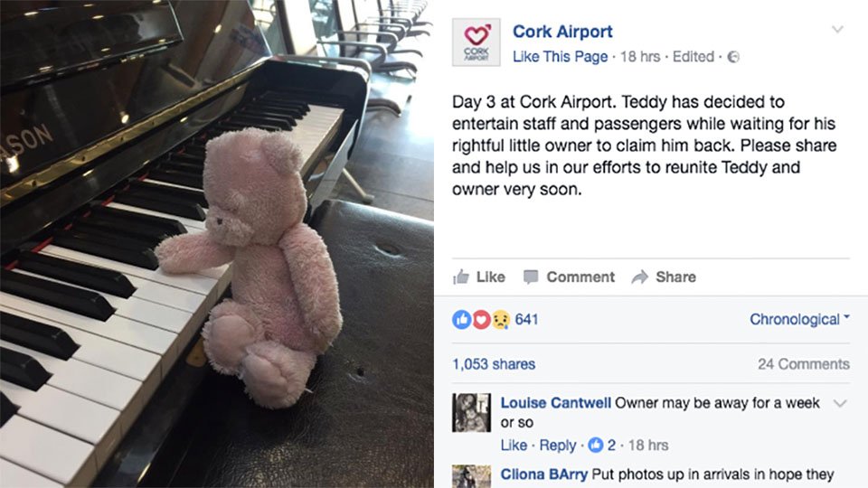868x488 pixels.
Task: Click the Share arrow icon
Action: tap(639, 277)
